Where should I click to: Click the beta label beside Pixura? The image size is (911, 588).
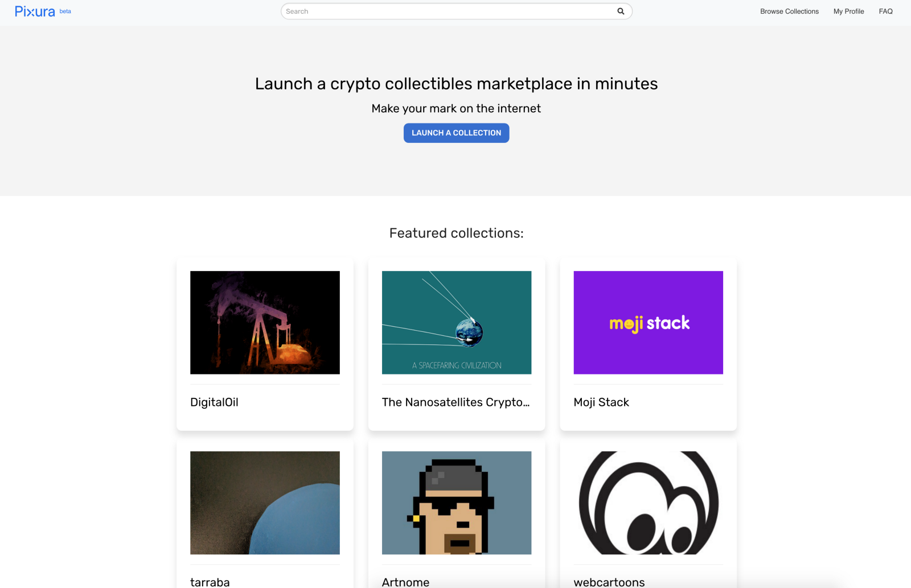[x=65, y=11]
